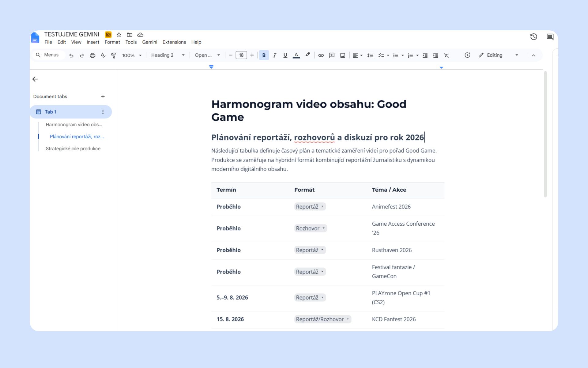
Task: Insert a link from the toolbar
Action: tap(321, 55)
